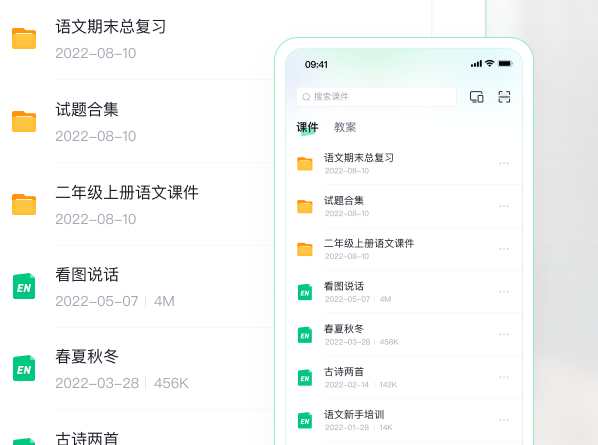The image size is (598, 445).
Task: Select large 春夏秋冬 title in left list
Action: tap(87, 357)
